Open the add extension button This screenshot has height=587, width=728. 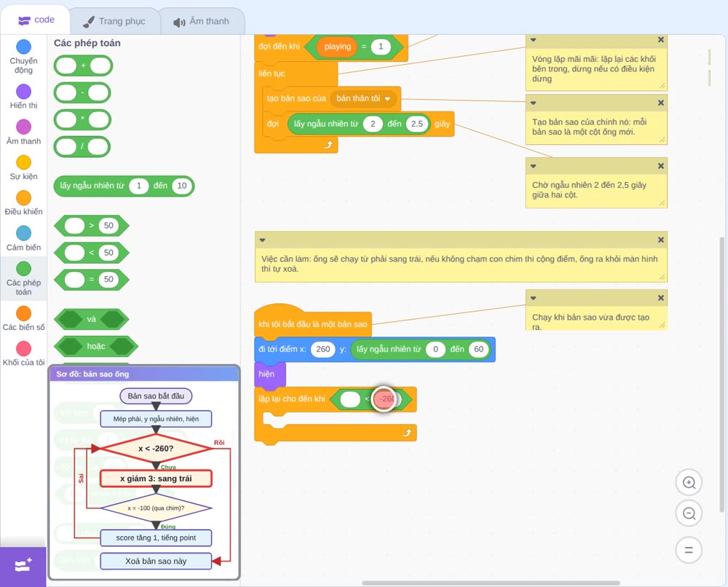(x=23, y=566)
